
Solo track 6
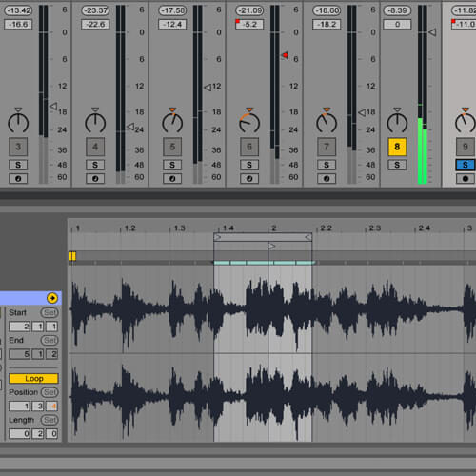(x=249, y=165)
